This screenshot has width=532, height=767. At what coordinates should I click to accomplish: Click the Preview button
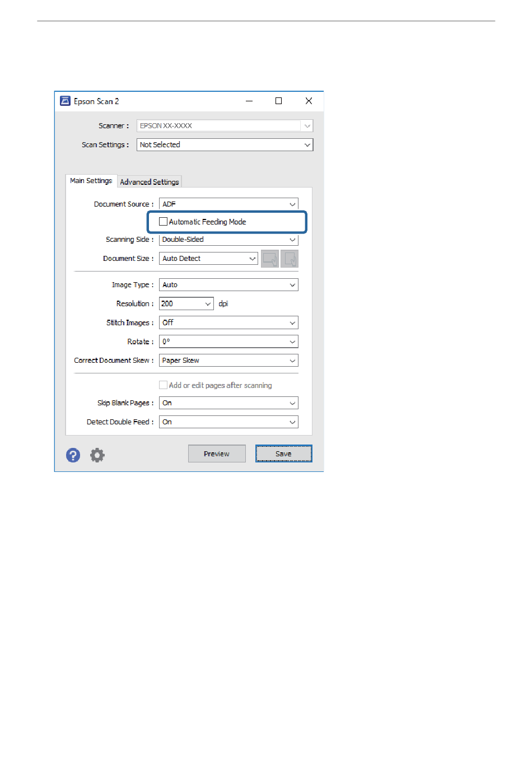point(217,454)
